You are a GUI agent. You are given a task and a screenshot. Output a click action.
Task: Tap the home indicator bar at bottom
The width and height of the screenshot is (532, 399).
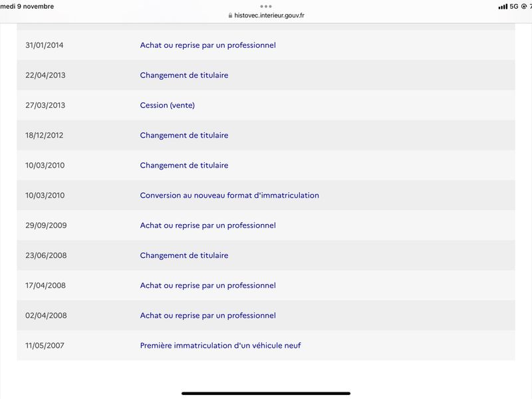[x=265, y=393]
